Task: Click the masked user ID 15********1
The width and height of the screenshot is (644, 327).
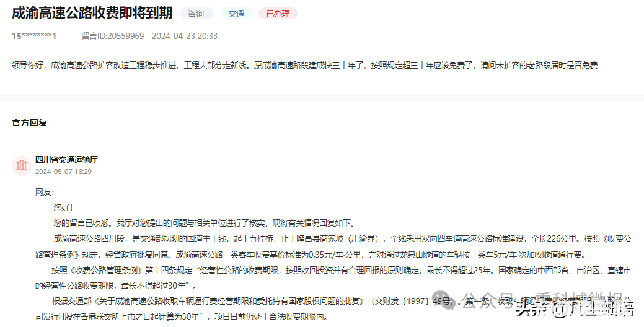Action: click(34, 36)
